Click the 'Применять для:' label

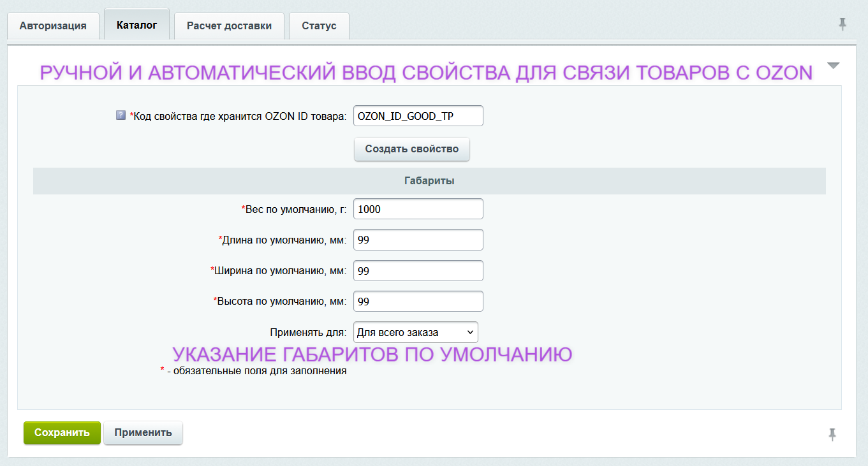coord(308,332)
